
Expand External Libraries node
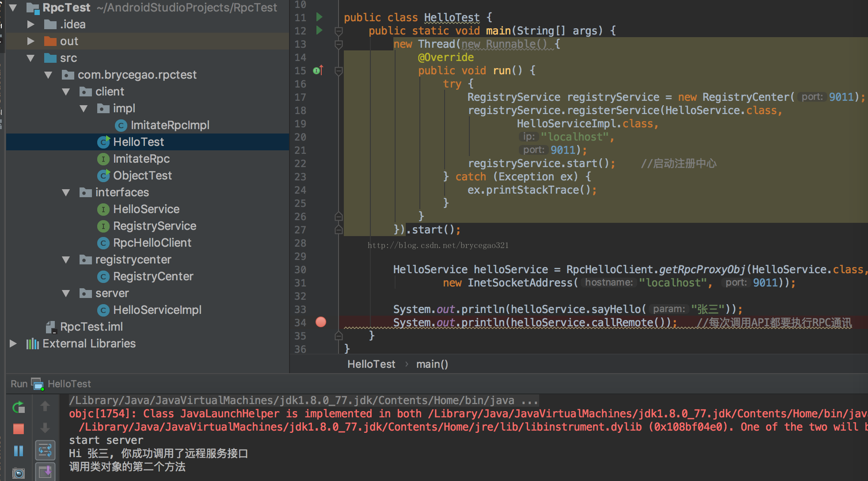click(x=13, y=344)
